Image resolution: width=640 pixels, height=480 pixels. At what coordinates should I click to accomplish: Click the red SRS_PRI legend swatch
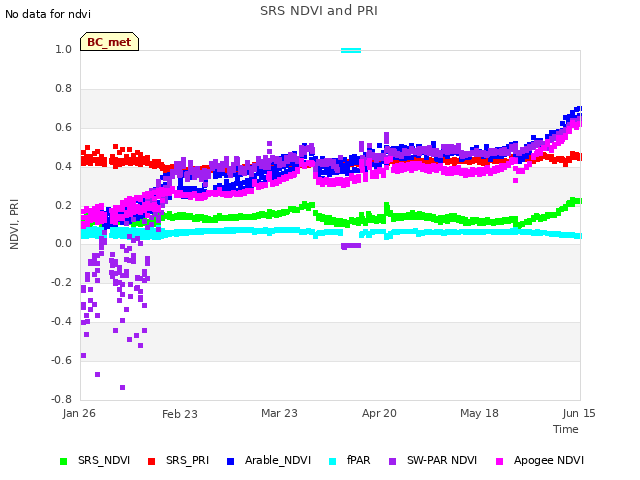[x=151, y=461]
